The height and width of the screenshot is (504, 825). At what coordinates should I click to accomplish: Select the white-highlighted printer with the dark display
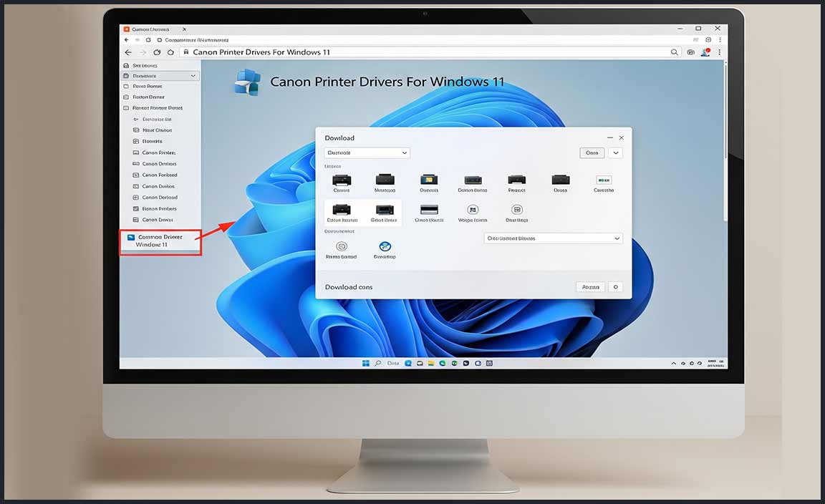tap(385, 210)
